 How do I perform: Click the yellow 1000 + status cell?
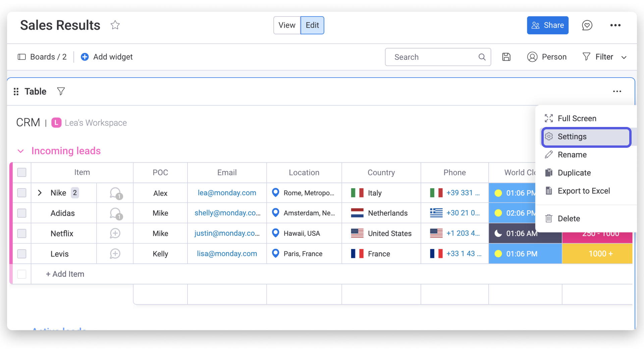(x=597, y=254)
